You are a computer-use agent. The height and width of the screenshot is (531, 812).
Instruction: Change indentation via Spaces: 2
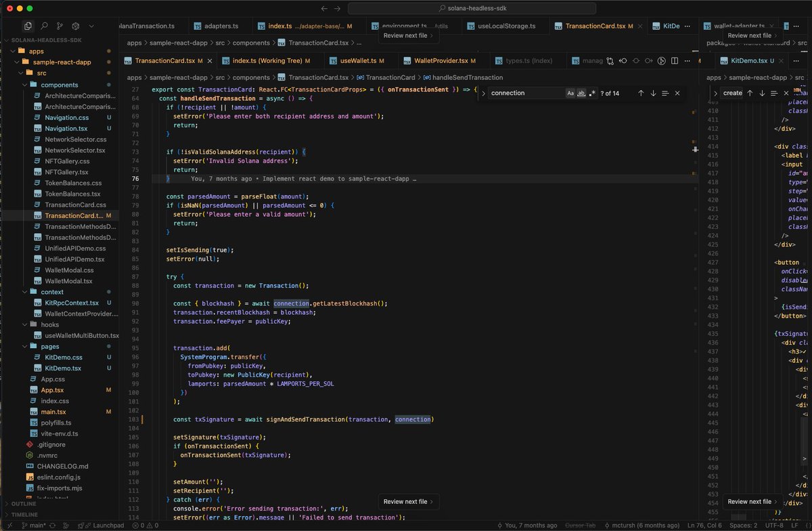pyautogui.click(x=744, y=526)
